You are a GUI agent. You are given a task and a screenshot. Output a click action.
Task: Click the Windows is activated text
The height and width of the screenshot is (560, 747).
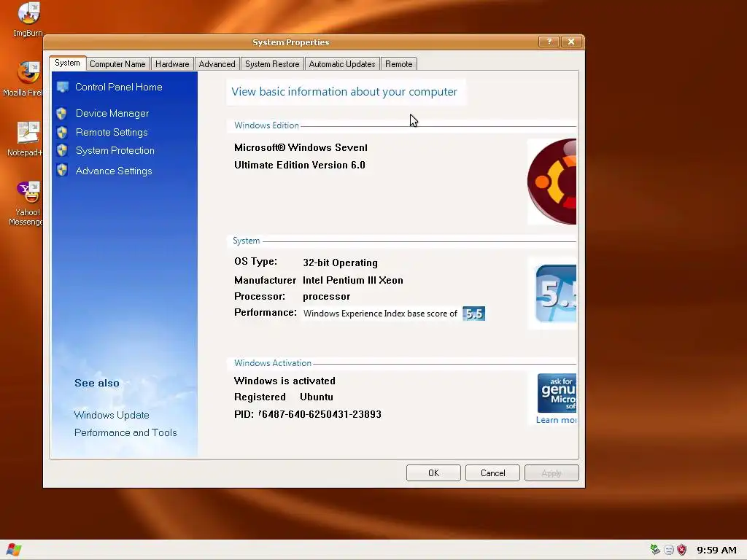(285, 381)
